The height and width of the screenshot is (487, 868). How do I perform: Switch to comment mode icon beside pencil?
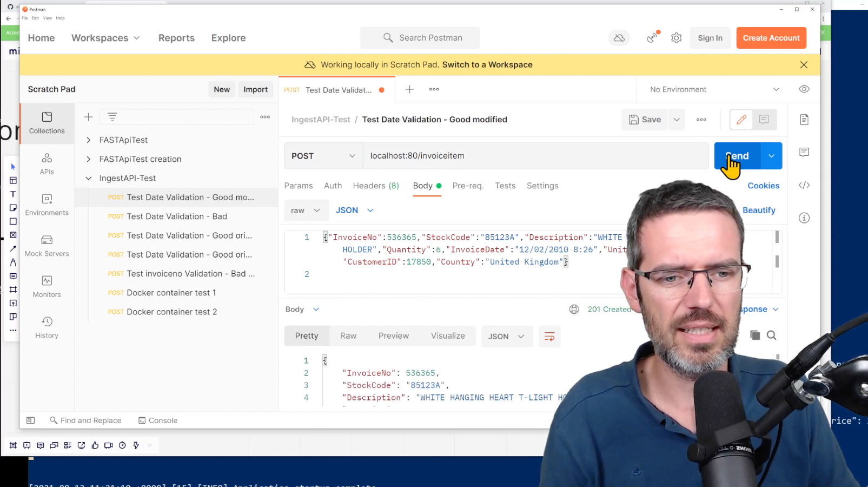(x=764, y=120)
